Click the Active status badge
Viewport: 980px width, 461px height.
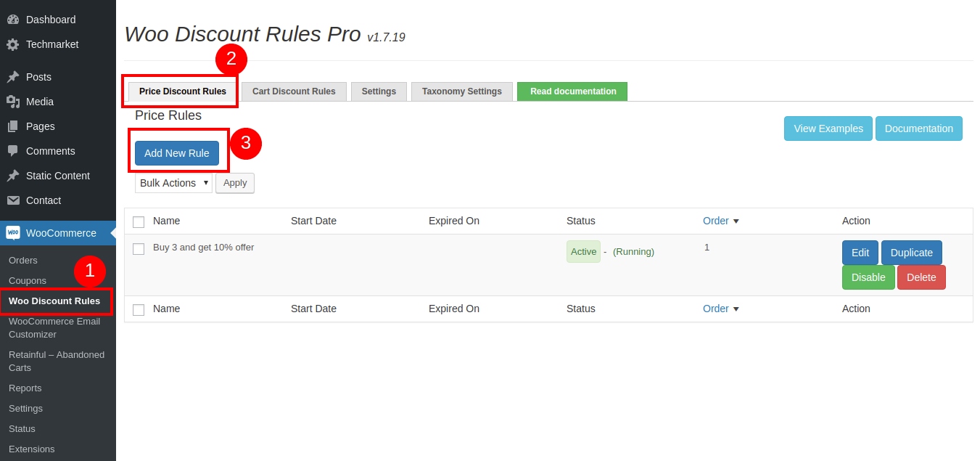pyautogui.click(x=583, y=251)
